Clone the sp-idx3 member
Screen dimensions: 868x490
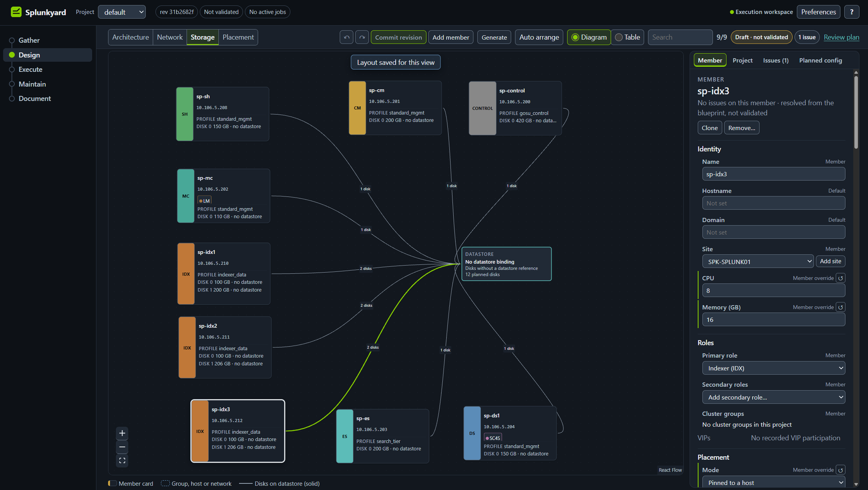[709, 128]
